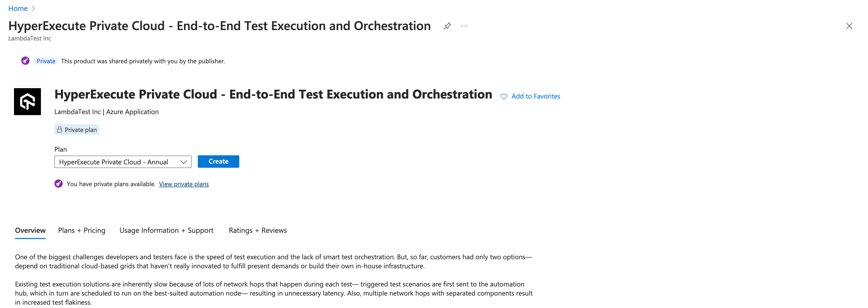Switch to the Plans + Pricing tab
This screenshot has height=308, width=868.
click(82, 230)
